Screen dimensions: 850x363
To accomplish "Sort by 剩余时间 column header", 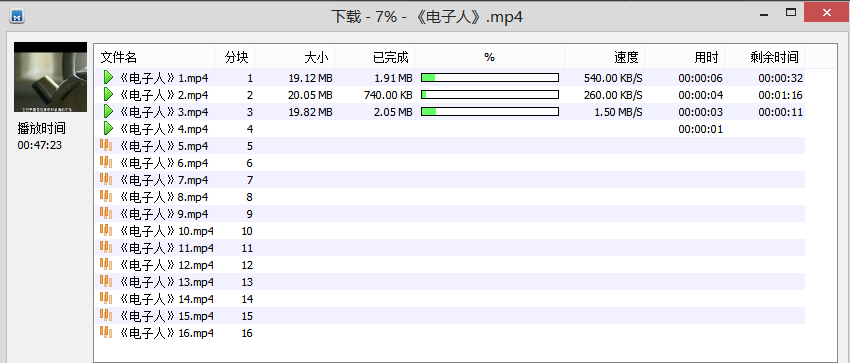I will (x=765, y=57).
